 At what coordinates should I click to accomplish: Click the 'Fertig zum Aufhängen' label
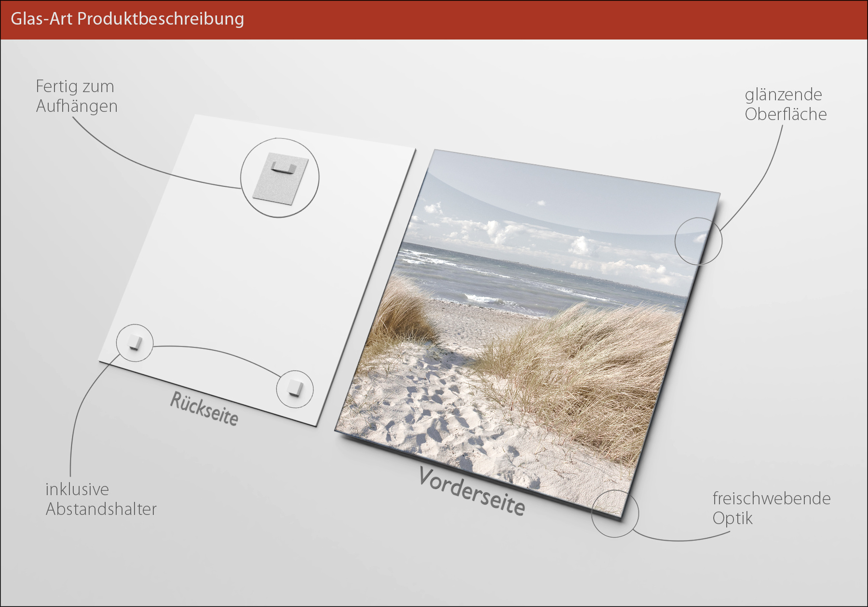click(x=77, y=96)
